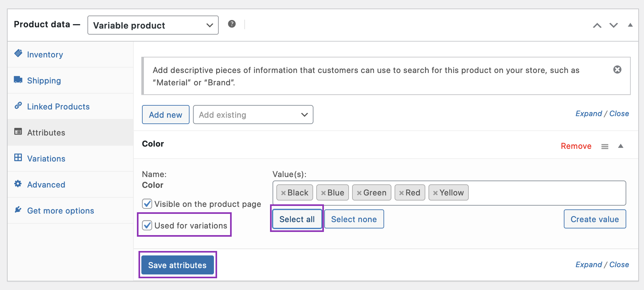This screenshot has width=644, height=290.
Task: Click the Advanced gear icon
Action: pos(18,184)
